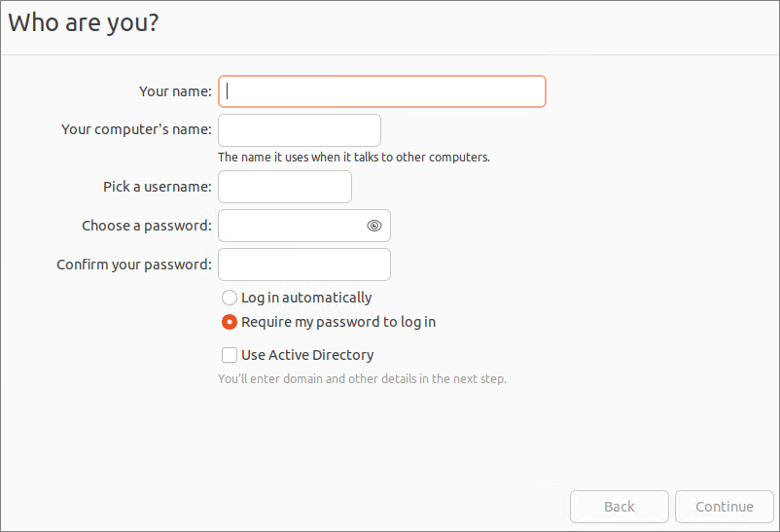Viewport: 780px width, 532px height.
Task: Click the "Your computer's name:" label
Action: click(136, 129)
